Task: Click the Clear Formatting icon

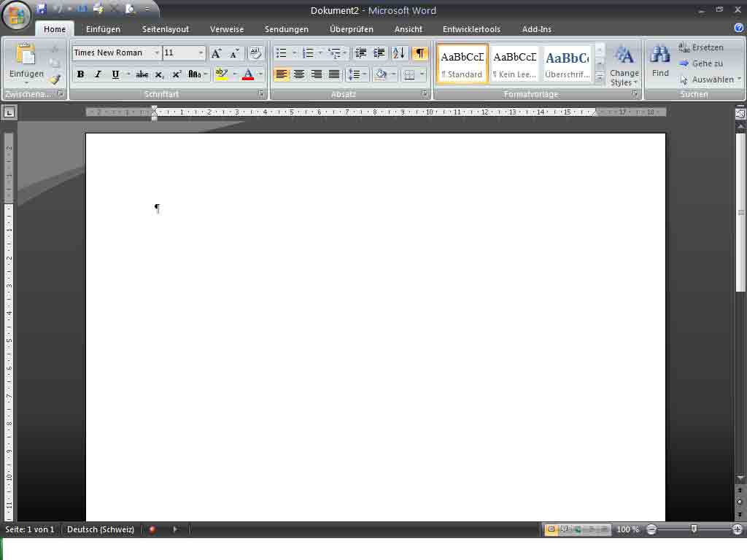Action: [255, 53]
